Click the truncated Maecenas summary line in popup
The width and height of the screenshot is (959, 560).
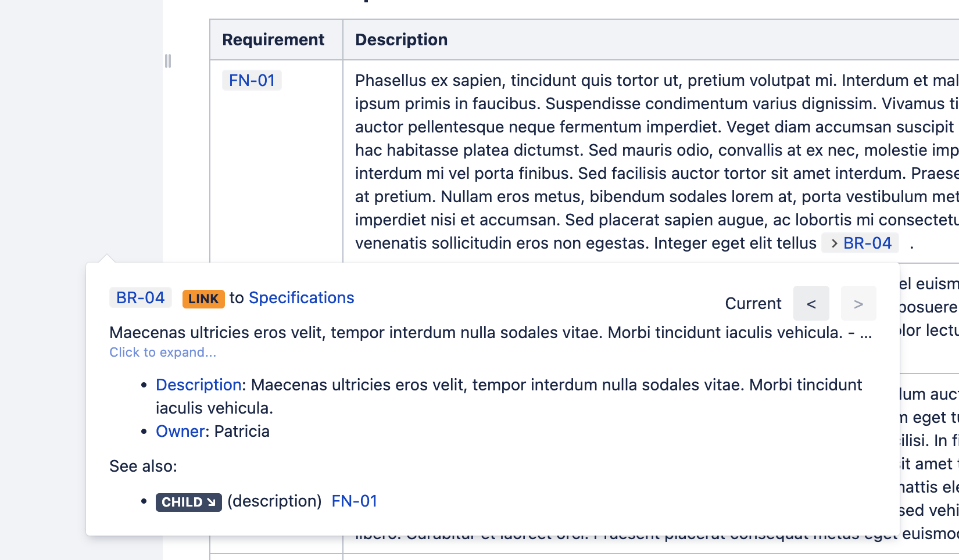point(477,333)
